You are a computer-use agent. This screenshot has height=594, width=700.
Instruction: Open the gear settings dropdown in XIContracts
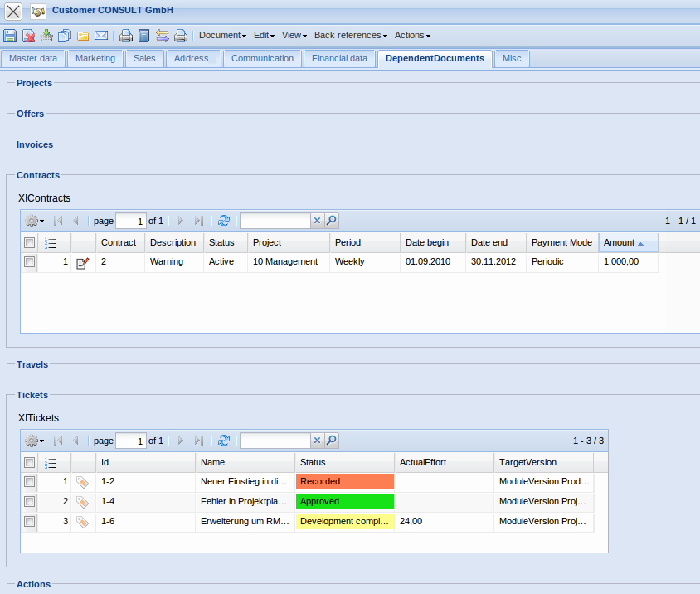34,221
